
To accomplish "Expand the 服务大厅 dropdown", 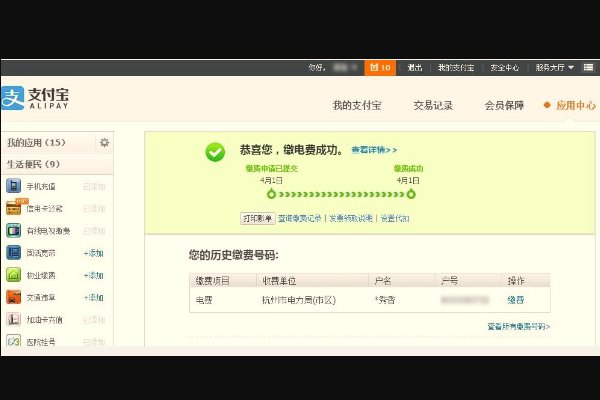I will click(554, 68).
